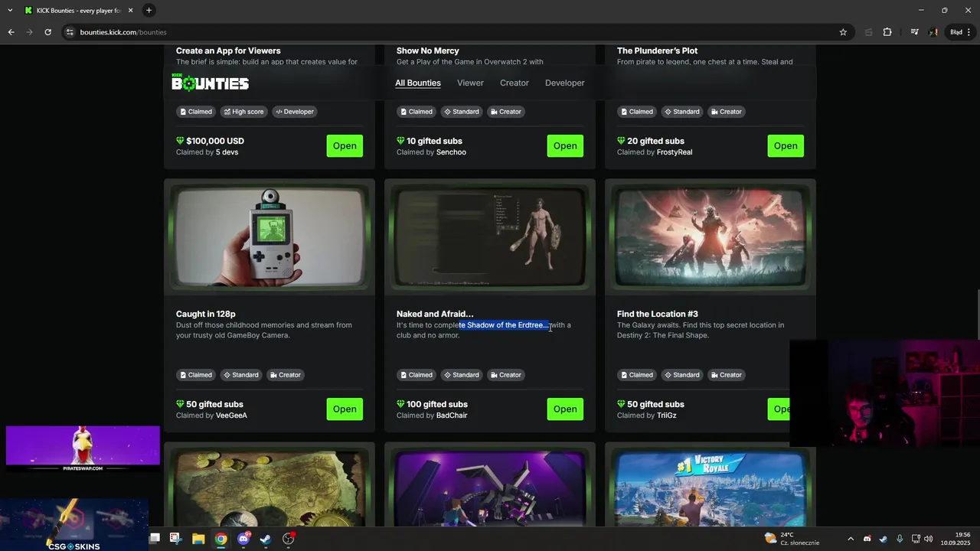Expand hidden system tray icons chevron
Screen dimensions: 980x551
click(850, 539)
